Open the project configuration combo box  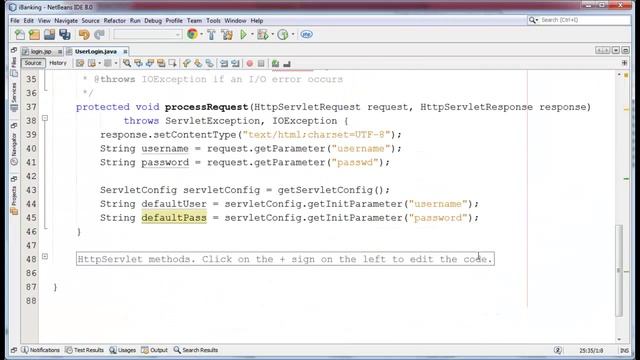(147, 35)
